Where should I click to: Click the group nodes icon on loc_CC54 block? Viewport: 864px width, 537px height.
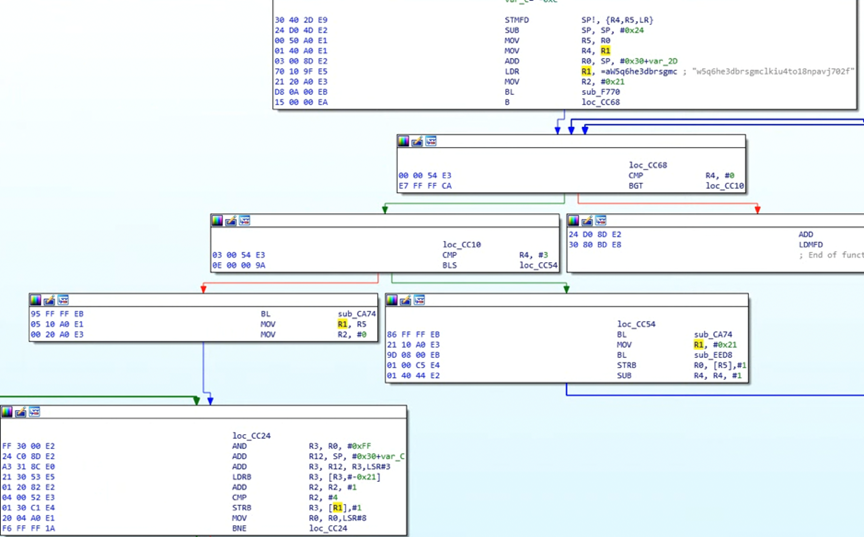[419, 300]
